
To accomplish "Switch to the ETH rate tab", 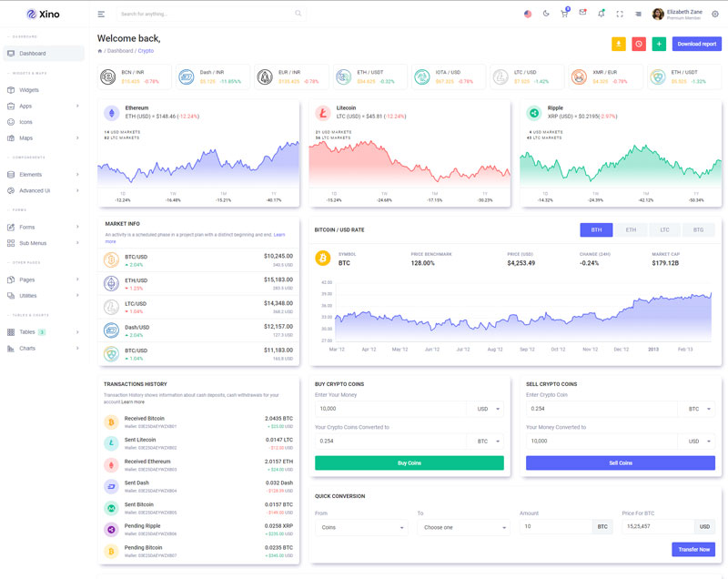I will pos(631,230).
